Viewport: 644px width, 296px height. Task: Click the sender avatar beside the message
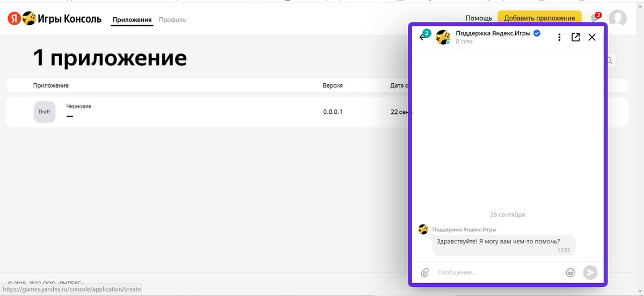pyautogui.click(x=423, y=229)
